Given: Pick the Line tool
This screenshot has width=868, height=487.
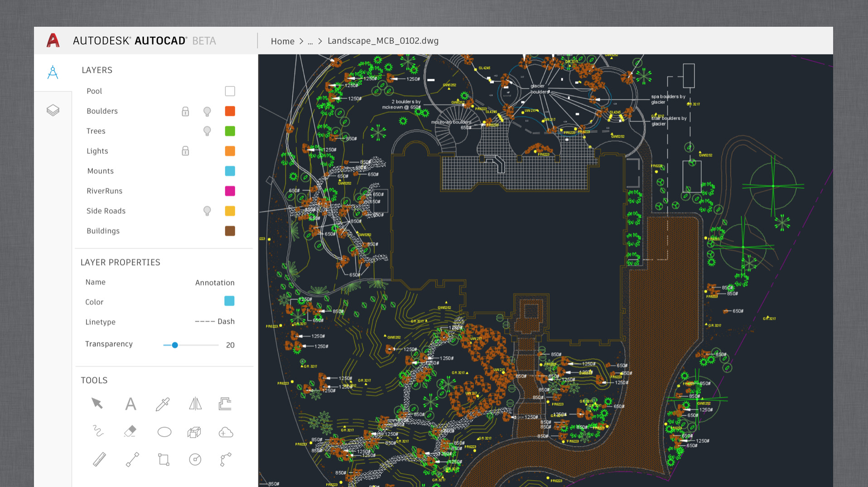Looking at the screenshot, I should (x=132, y=459).
